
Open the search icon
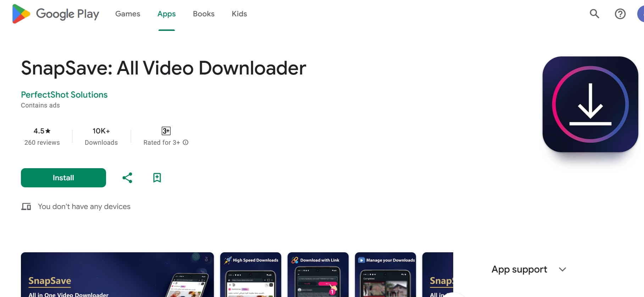pos(594,14)
